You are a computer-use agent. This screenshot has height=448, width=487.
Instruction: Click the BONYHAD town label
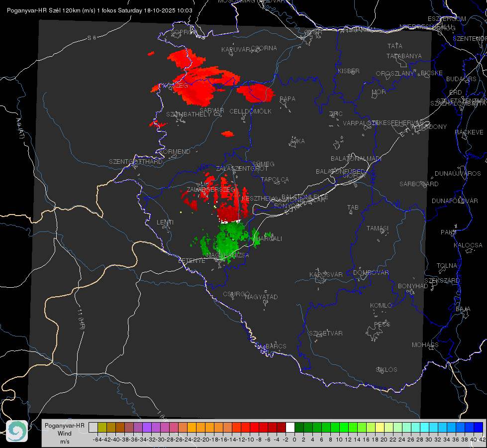click(x=413, y=286)
